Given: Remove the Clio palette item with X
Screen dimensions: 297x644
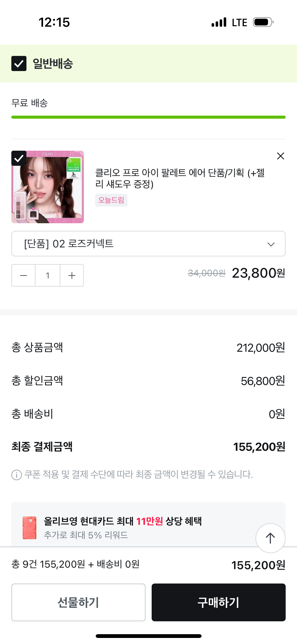Looking at the screenshot, I should [280, 156].
